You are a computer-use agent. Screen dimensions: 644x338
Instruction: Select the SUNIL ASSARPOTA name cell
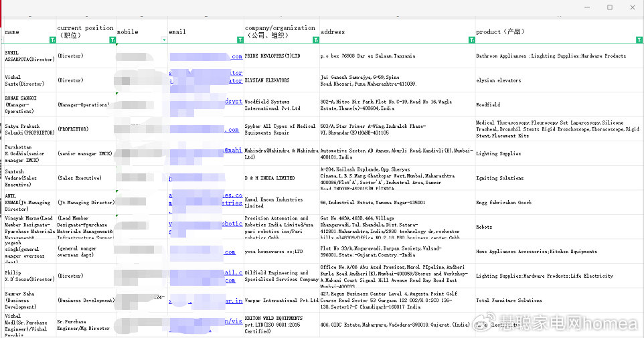tap(30, 56)
